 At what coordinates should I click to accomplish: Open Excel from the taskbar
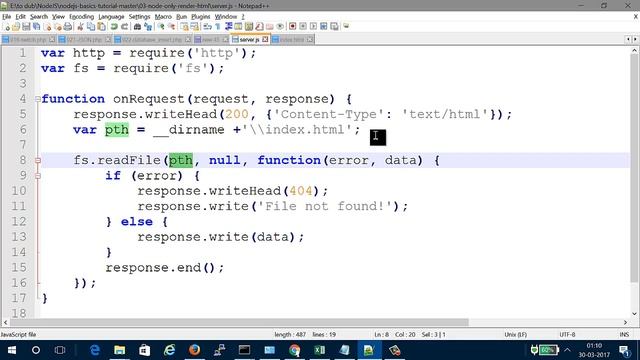(x=320, y=350)
